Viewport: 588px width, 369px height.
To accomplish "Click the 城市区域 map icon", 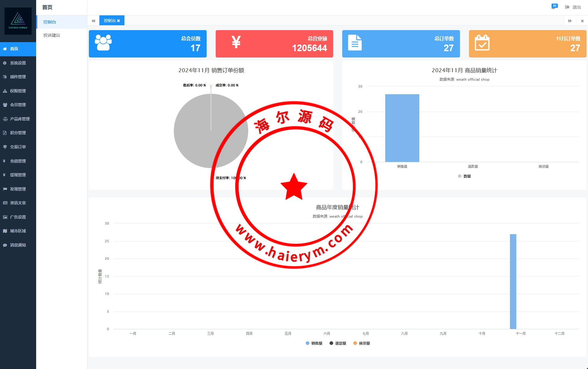I will click(5, 231).
